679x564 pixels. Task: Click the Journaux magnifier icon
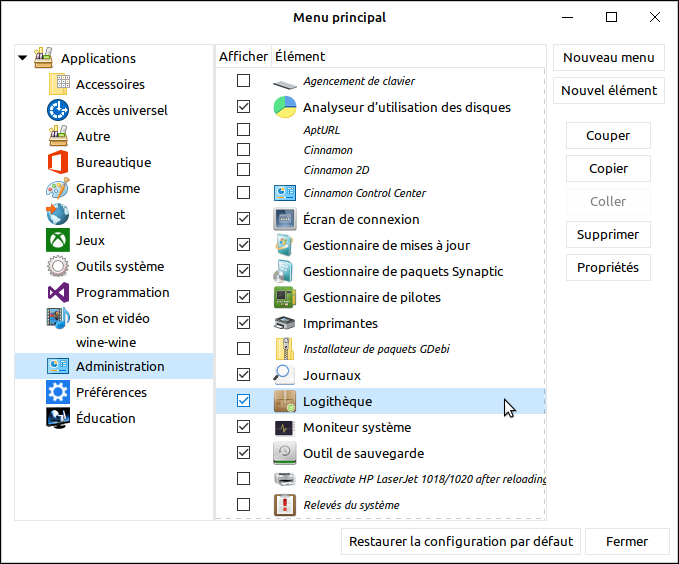pyautogui.click(x=285, y=375)
